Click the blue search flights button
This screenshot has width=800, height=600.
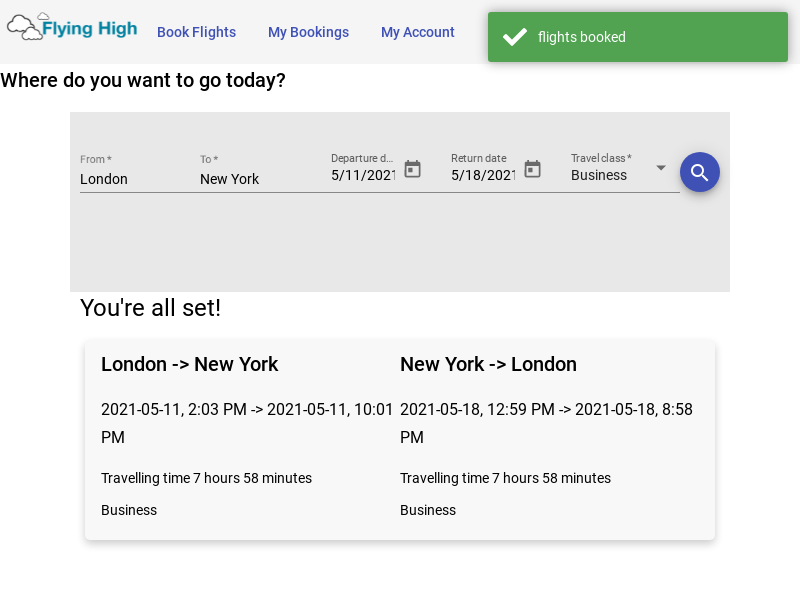699,172
